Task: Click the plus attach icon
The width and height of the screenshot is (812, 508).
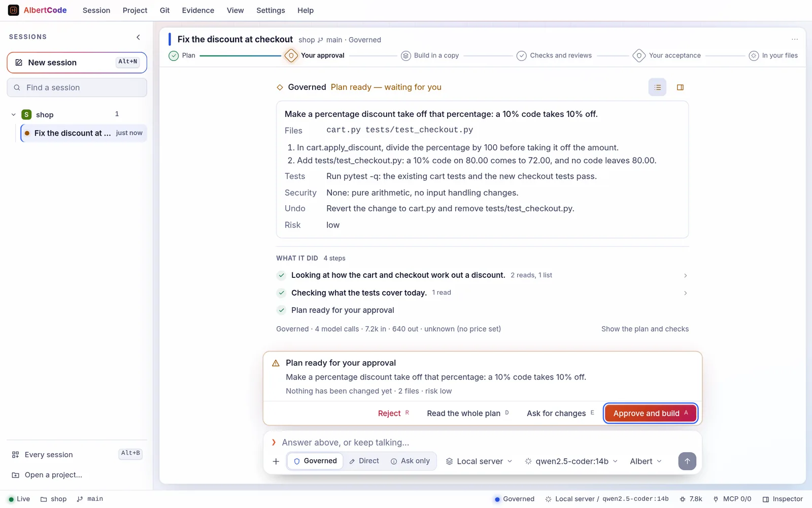Action: [x=276, y=461]
